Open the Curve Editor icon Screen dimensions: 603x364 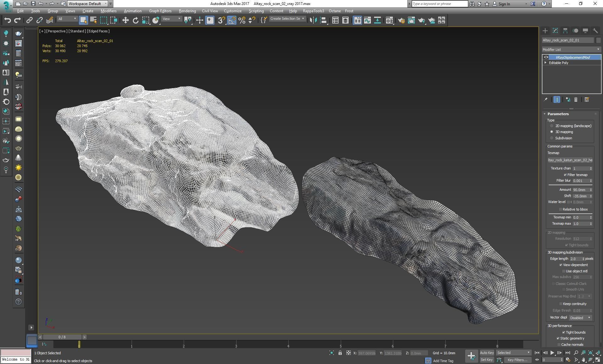coord(367,20)
